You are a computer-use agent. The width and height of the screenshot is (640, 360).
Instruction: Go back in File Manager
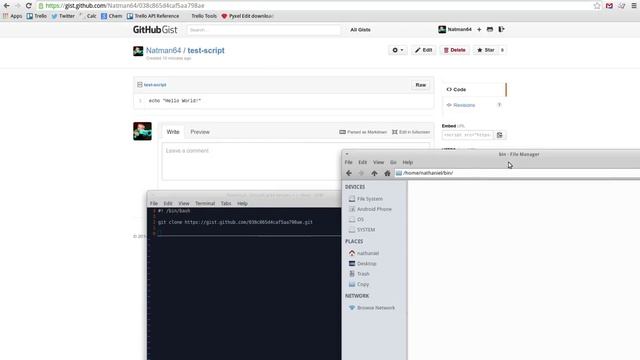click(x=349, y=173)
